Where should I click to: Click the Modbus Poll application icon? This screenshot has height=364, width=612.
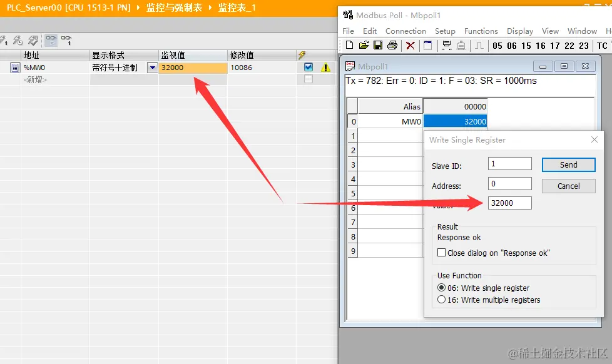[348, 15]
